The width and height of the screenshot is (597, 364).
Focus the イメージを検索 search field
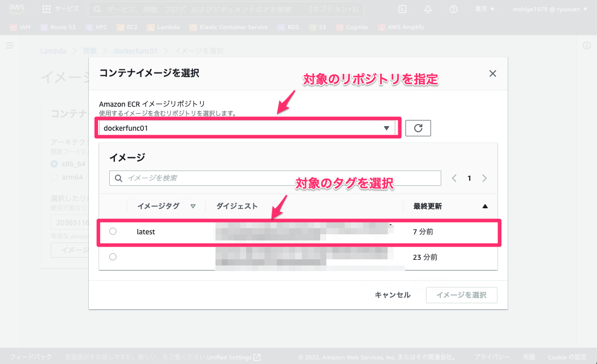click(275, 178)
